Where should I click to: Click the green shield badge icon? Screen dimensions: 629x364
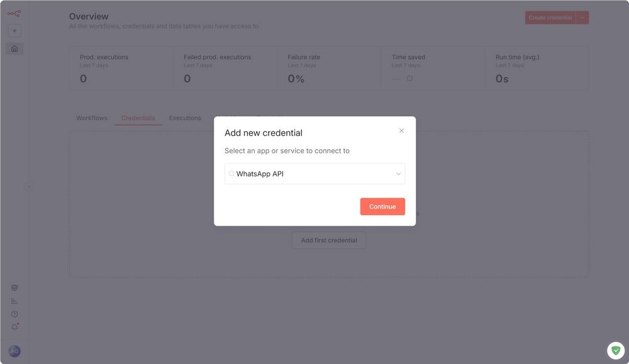(615, 350)
